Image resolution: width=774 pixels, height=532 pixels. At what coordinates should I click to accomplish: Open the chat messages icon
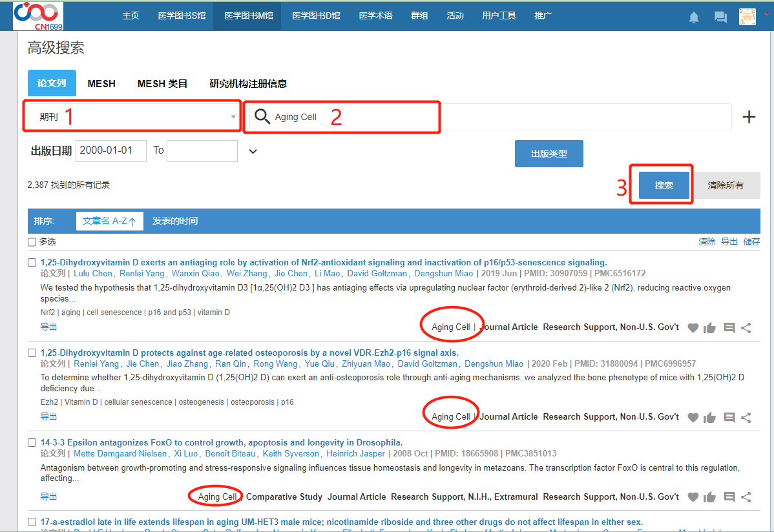[x=720, y=17]
